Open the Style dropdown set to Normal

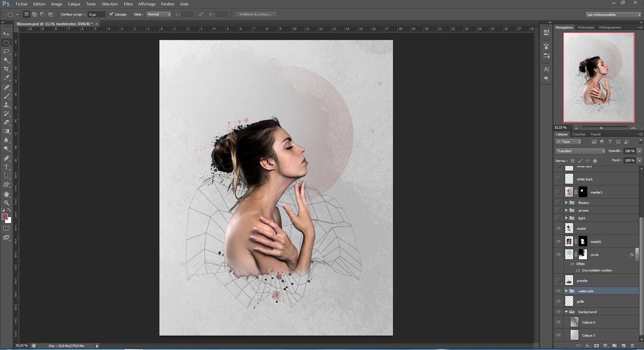pos(159,14)
